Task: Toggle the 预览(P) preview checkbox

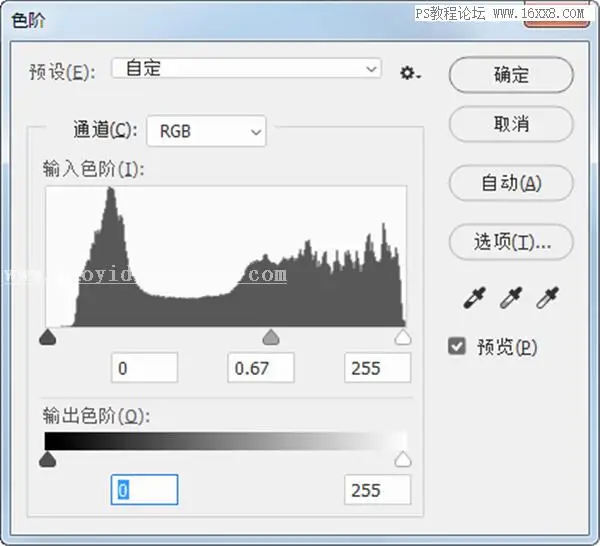Action: click(x=457, y=346)
